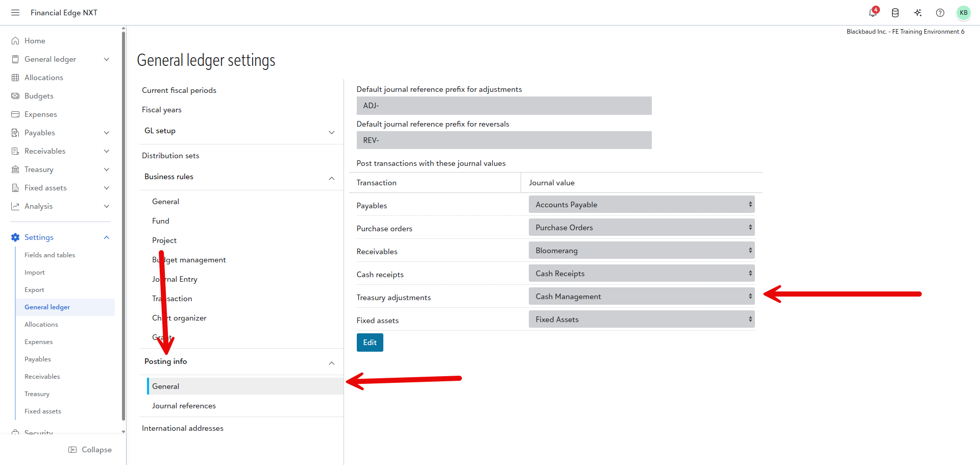The image size is (980, 465).
Task: Click the database icon in header
Action: coord(895,13)
